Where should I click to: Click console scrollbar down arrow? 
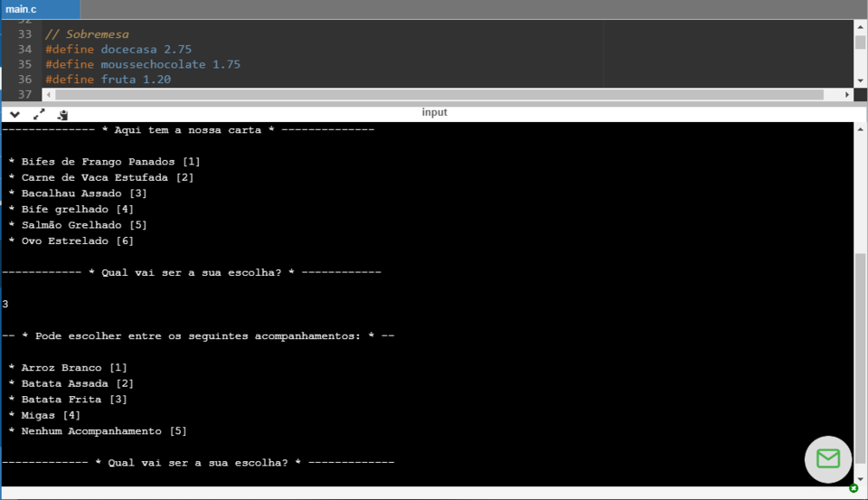(x=860, y=479)
